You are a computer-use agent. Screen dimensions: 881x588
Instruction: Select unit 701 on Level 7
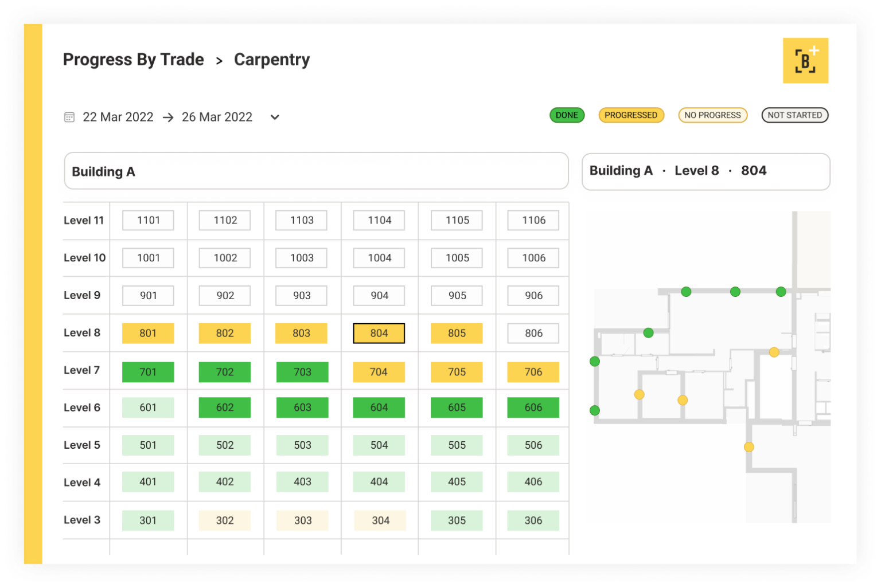tap(147, 371)
